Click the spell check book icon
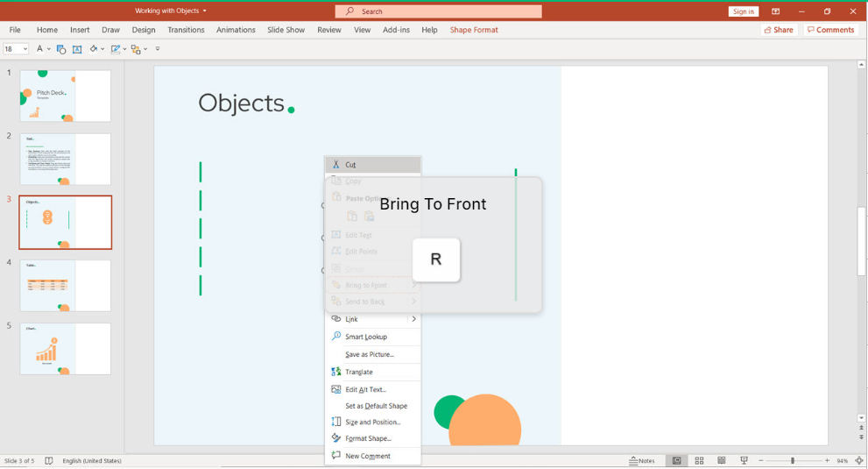The width and height of the screenshot is (868, 469). coord(49,461)
